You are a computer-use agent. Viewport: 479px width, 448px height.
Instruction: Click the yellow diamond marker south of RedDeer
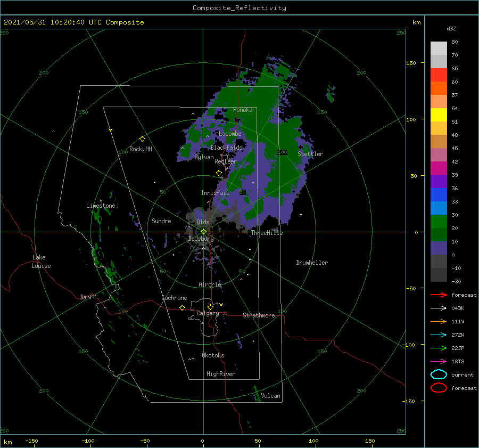tap(219, 173)
